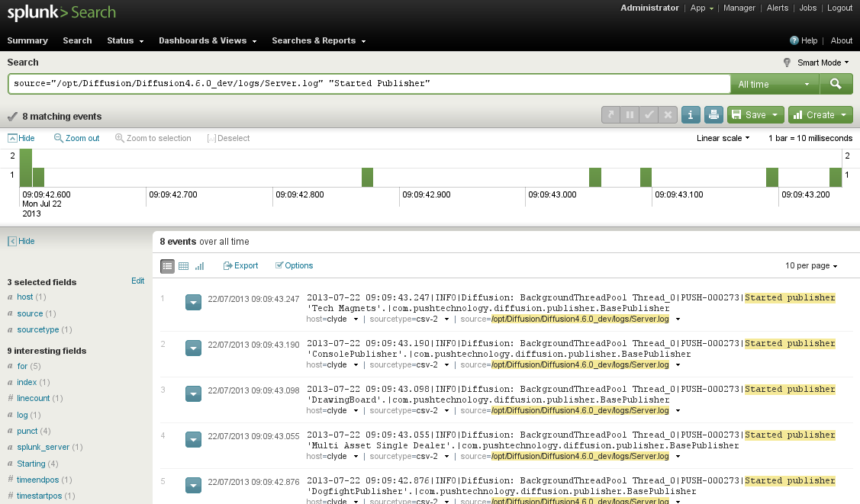Select the events list view icon
Viewport: 860px width, 504px height.
[167, 266]
